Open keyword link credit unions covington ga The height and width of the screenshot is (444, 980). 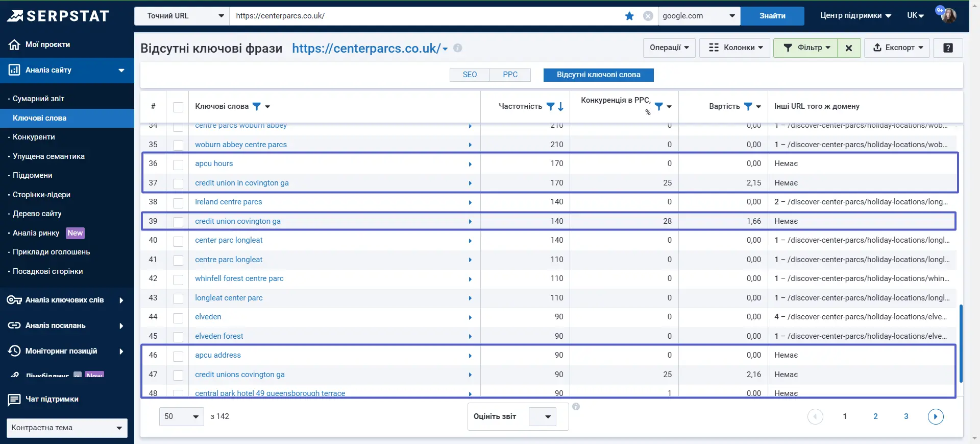(x=240, y=375)
